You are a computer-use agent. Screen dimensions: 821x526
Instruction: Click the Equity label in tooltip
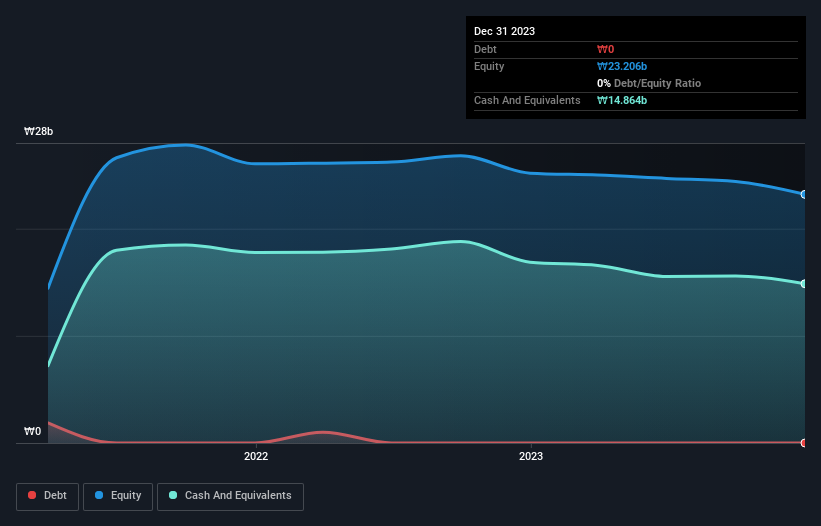489,66
